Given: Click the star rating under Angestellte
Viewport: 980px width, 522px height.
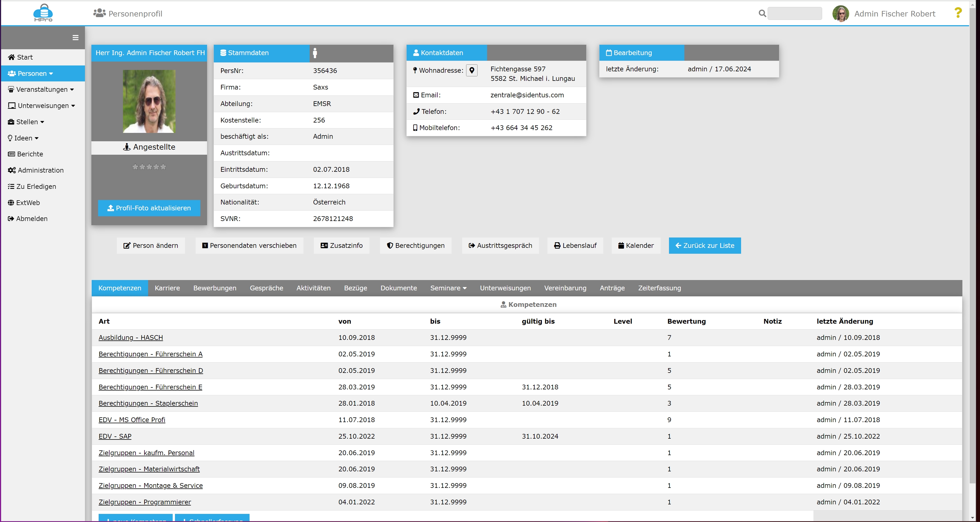Looking at the screenshot, I should point(149,167).
